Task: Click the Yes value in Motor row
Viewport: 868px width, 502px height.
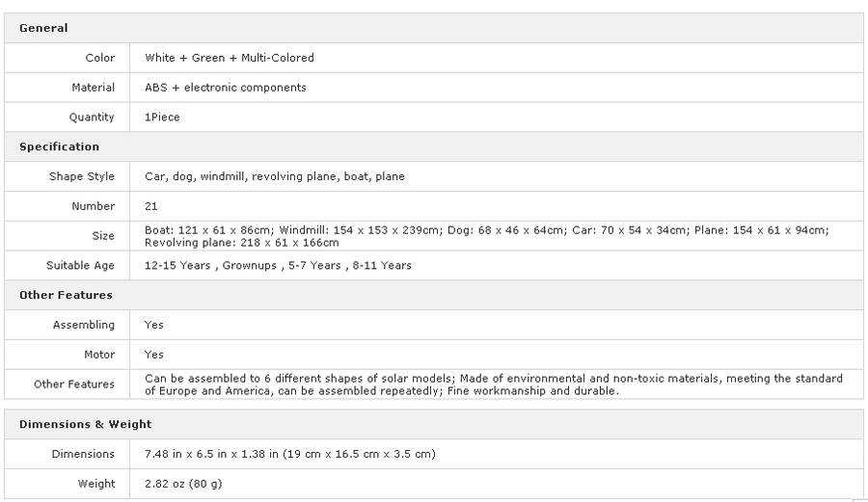Action: coord(154,355)
